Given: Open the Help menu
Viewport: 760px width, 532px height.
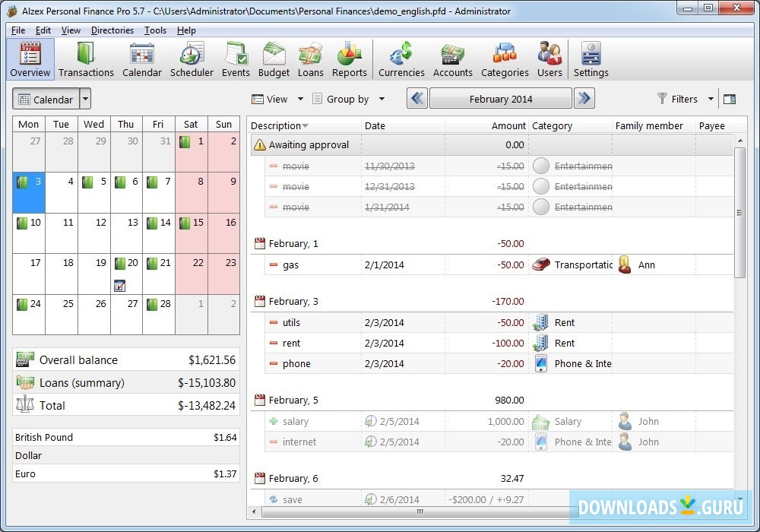Looking at the screenshot, I should pyautogui.click(x=186, y=30).
